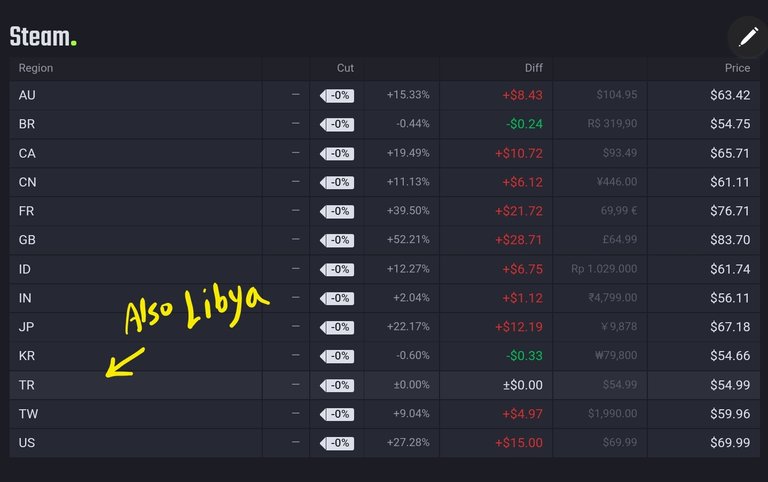This screenshot has height=482, width=768.
Task: Sort by the Region column header
Action: 36,68
